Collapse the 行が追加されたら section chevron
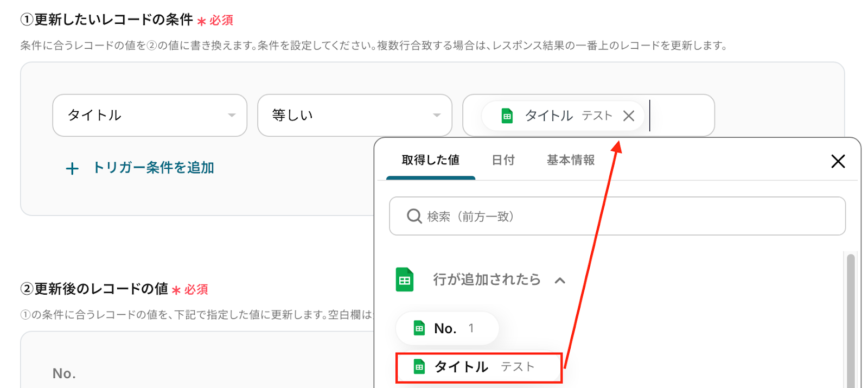Image resolution: width=868 pixels, height=388 pixels. 560,281
